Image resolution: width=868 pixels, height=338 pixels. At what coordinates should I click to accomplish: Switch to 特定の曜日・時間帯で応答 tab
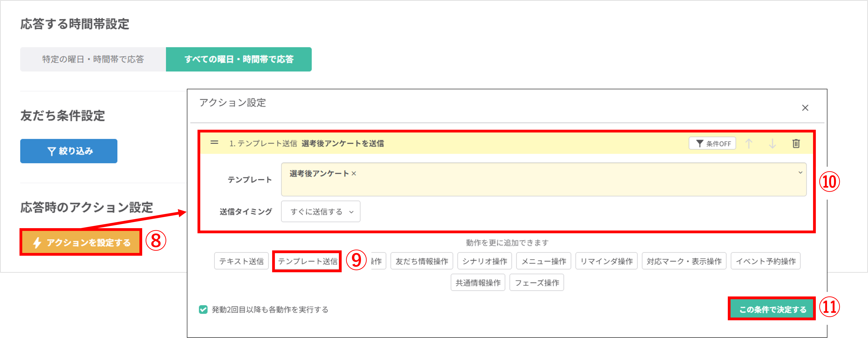[93, 59]
